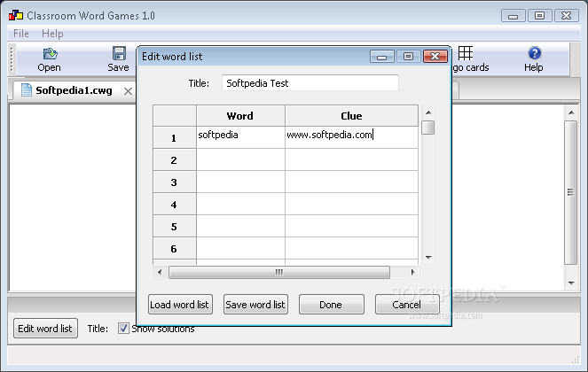Edit the Title field containing Softpedia Test
The image size is (588, 372).
310,82
